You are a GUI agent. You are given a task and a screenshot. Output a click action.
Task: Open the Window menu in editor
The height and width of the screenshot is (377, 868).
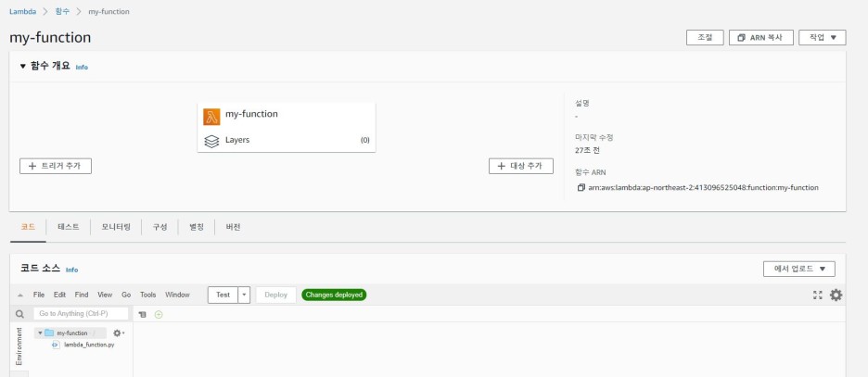tap(177, 295)
